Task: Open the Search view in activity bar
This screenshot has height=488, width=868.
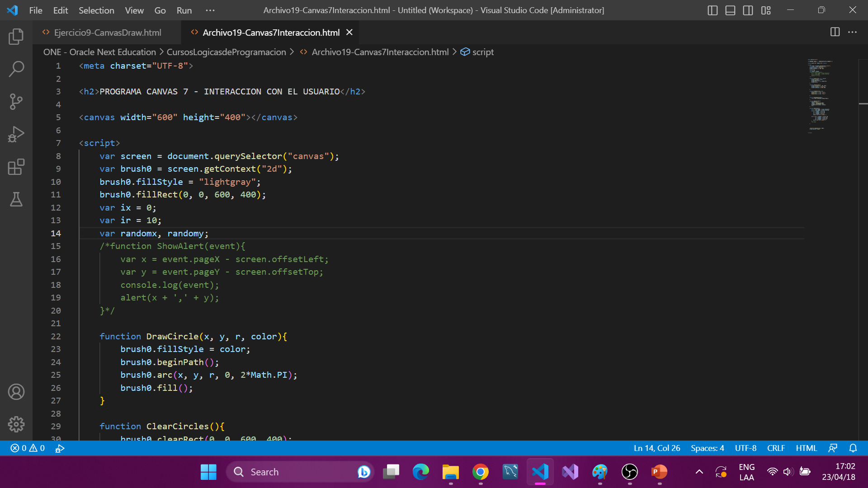Action: 16,69
